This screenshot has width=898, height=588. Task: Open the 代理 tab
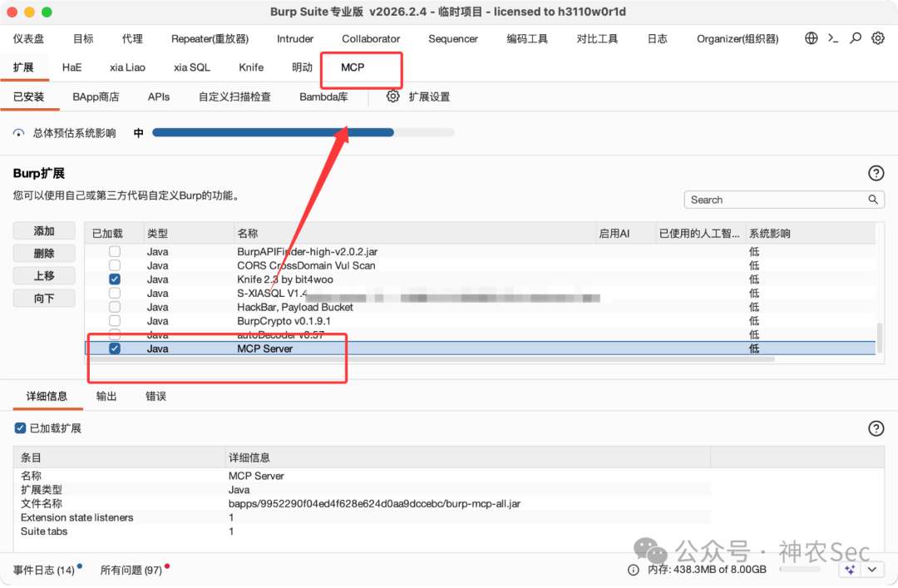132,38
